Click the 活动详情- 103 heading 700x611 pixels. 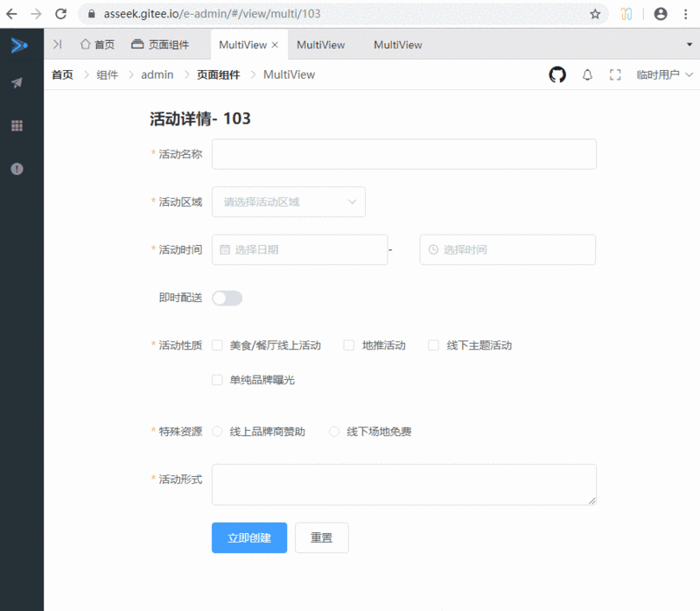click(200, 119)
